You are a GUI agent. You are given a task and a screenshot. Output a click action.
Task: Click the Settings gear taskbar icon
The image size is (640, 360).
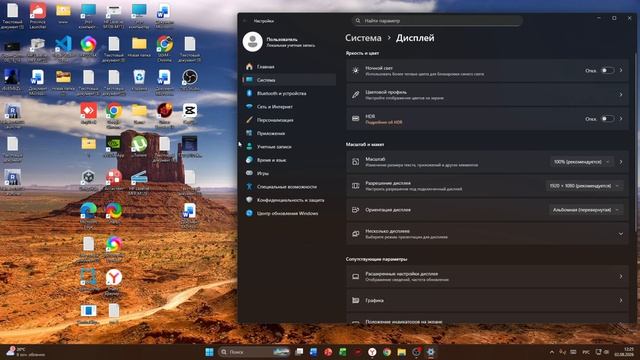coord(431,352)
